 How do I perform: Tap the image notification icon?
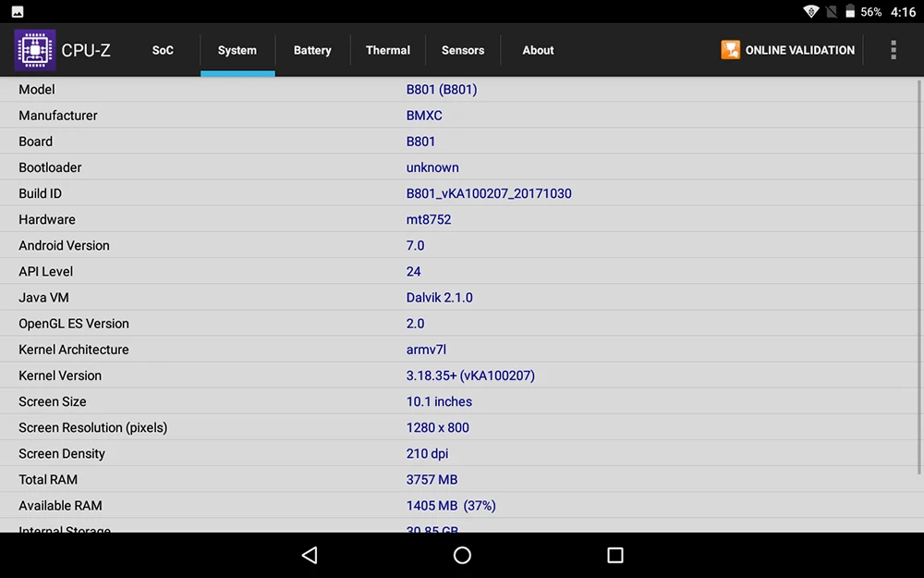pos(18,11)
